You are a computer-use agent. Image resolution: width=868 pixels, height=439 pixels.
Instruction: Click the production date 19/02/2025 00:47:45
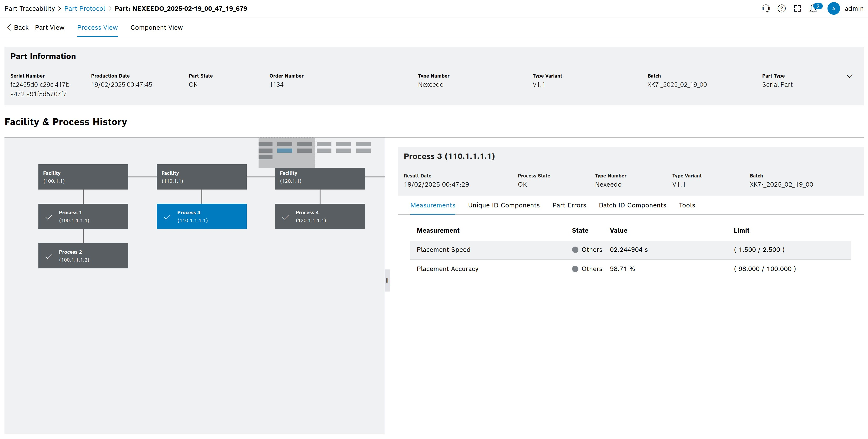122,85
